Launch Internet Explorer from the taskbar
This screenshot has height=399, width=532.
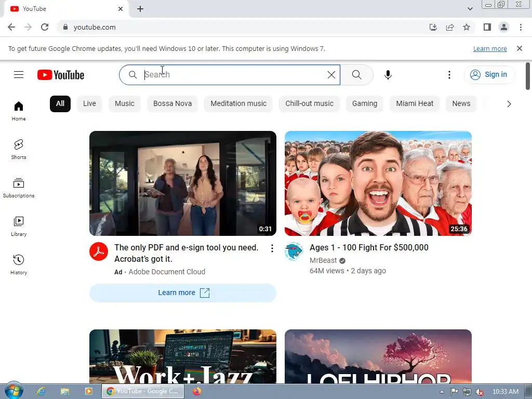42,391
